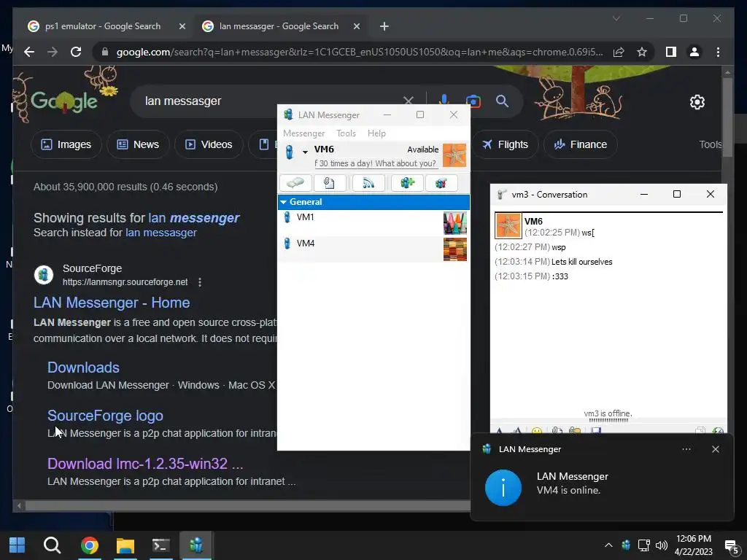Click the Chrome address bar URL
Screen dimensions: 747x560
[x=360, y=52]
